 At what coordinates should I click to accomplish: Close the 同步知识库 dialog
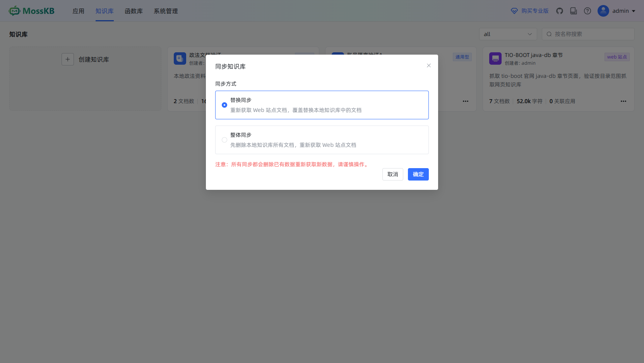point(429,65)
